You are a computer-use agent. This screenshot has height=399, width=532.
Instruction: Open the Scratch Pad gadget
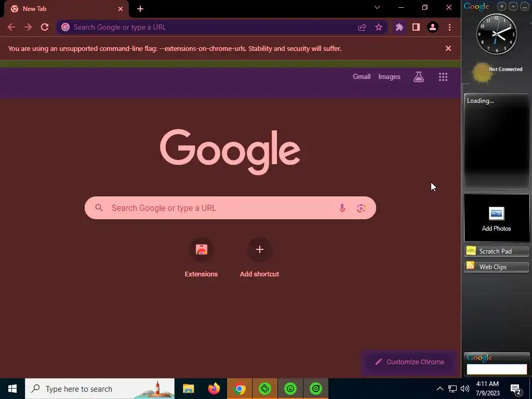click(x=497, y=251)
